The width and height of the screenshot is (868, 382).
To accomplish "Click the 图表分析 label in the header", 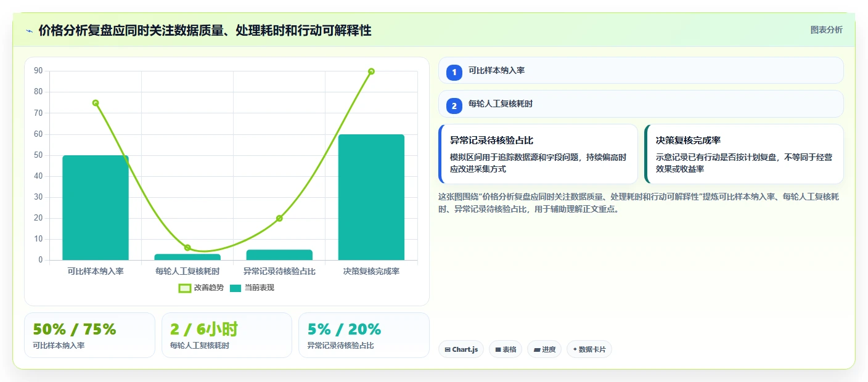I will 826,30.
